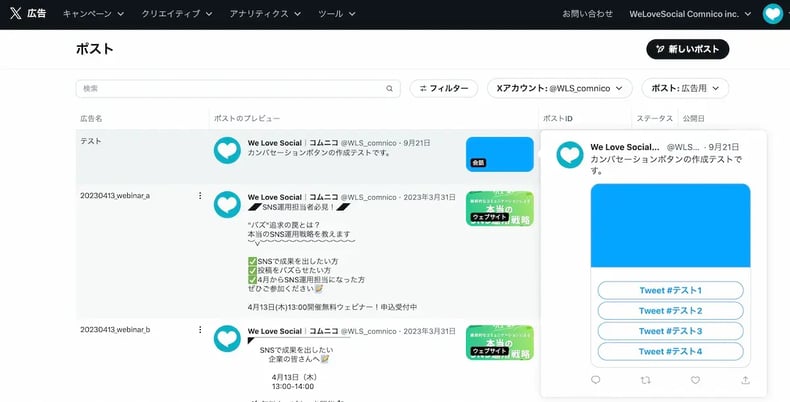Screen dimensions: 790x402
Task: Click the 公開日 column header
Action: pos(694,118)
